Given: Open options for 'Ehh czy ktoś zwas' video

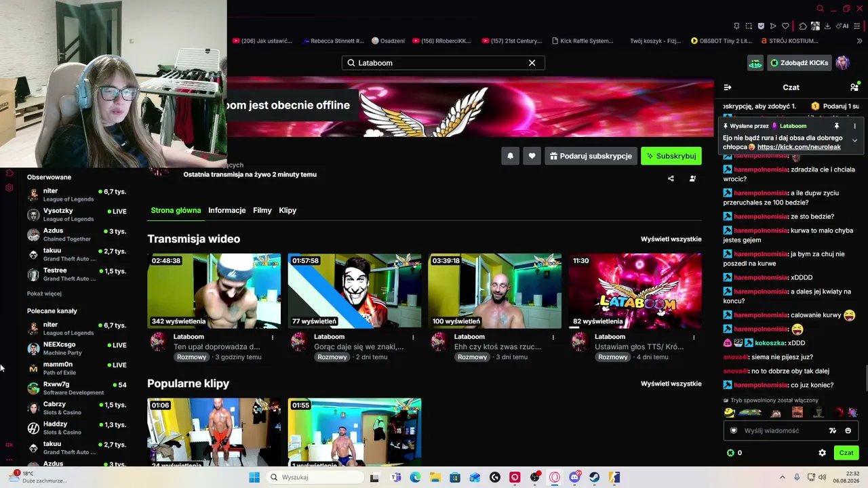Looking at the screenshot, I should pos(553,337).
